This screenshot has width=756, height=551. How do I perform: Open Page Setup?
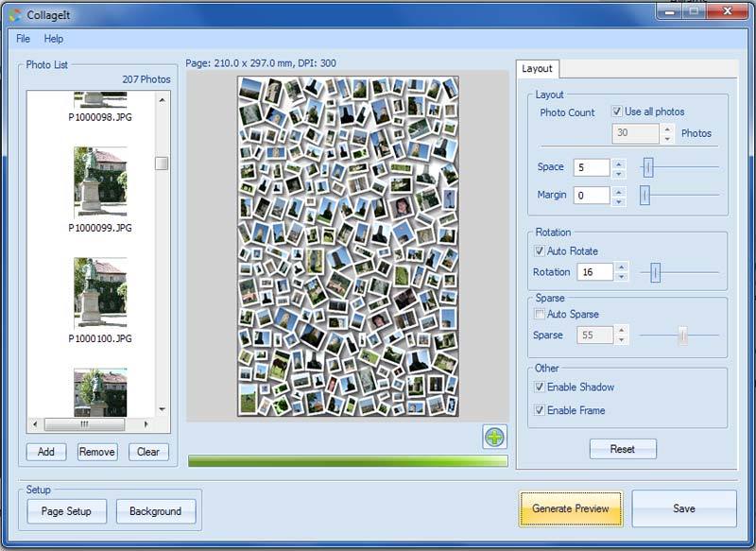(66, 511)
